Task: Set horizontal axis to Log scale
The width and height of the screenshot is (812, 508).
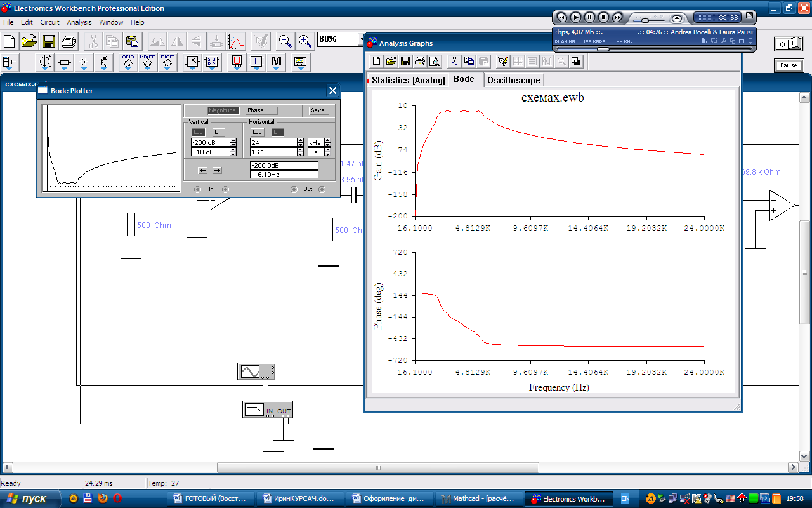Action: (x=257, y=132)
